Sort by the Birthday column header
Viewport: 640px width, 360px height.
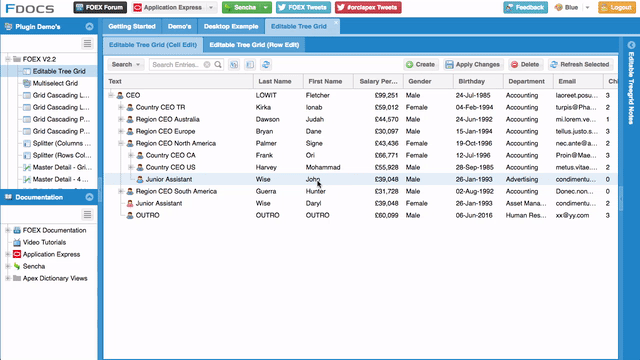(478, 82)
